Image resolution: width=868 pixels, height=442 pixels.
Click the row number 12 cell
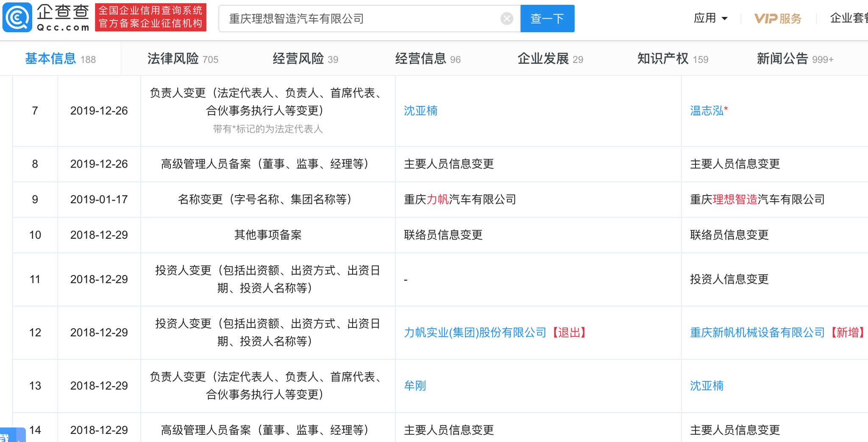click(35, 333)
